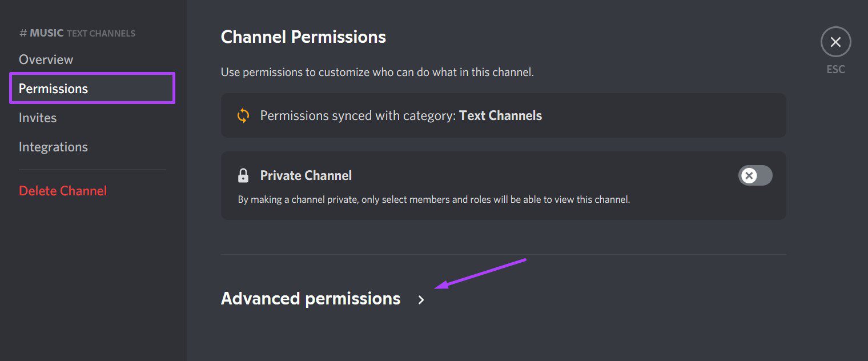Screen dimensions: 868x361
Task: Open the Invites page
Action: 38,118
